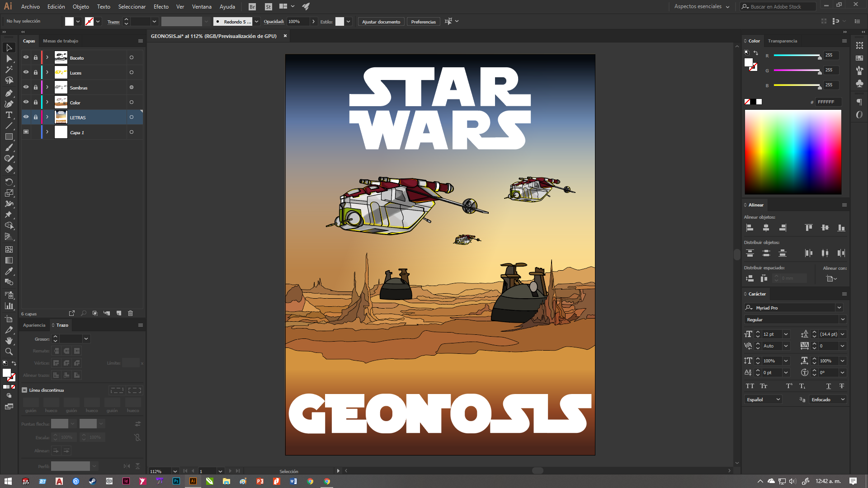Open the Ventana menu

[202, 7]
